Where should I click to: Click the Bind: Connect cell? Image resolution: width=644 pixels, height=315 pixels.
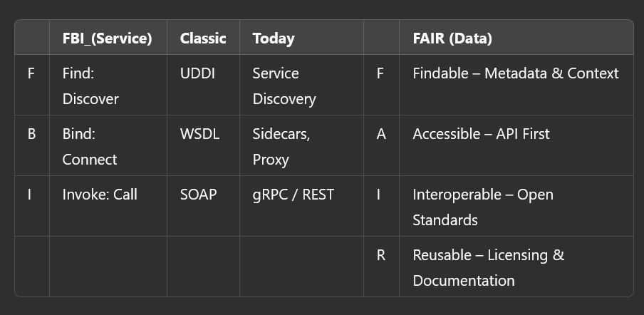[x=89, y=146]
